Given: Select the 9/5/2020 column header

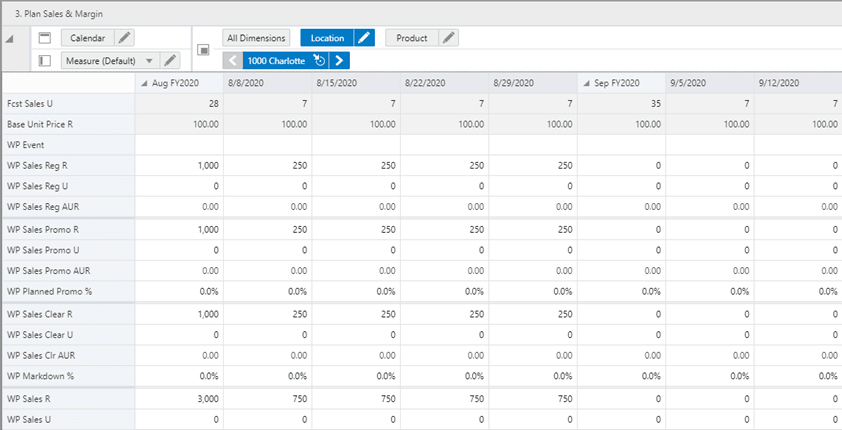Looking at the screenshot, I should (710, 83).
